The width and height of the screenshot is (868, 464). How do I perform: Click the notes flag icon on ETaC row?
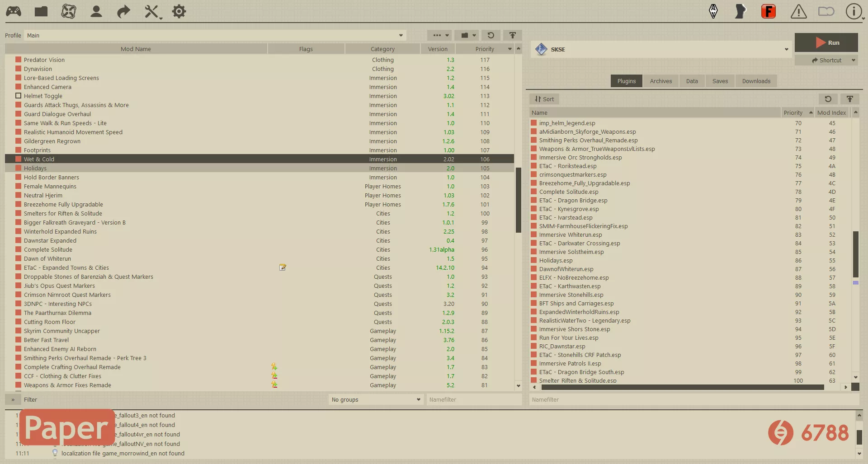point(283,267)
